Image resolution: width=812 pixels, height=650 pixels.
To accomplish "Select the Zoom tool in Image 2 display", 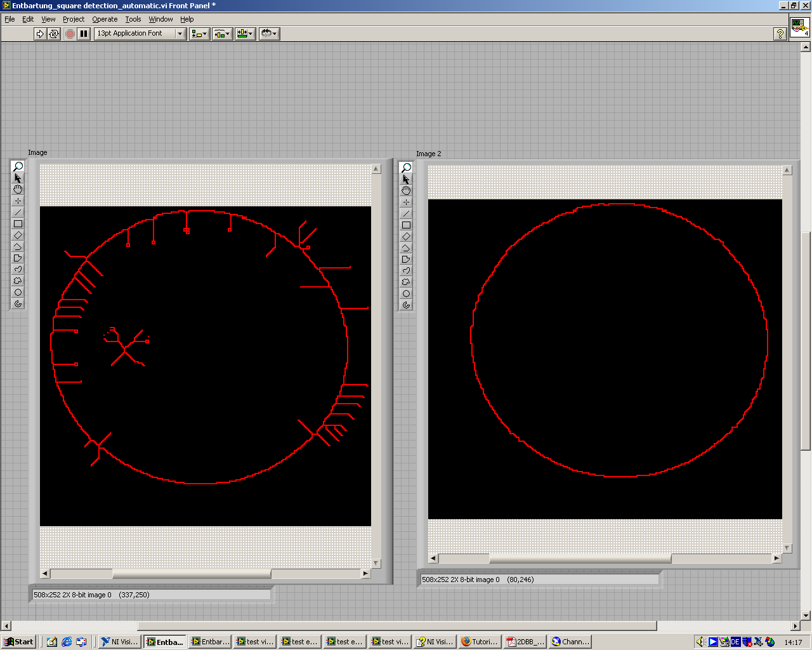I will point(406,168).
